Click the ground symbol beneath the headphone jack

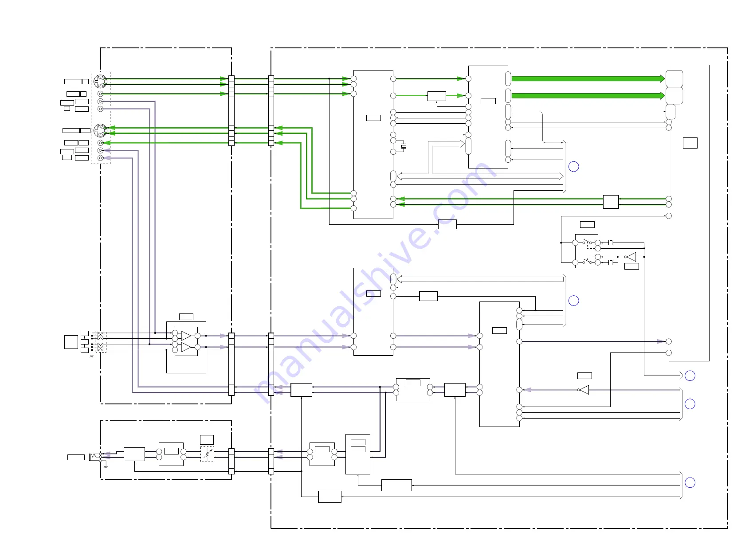106,467
